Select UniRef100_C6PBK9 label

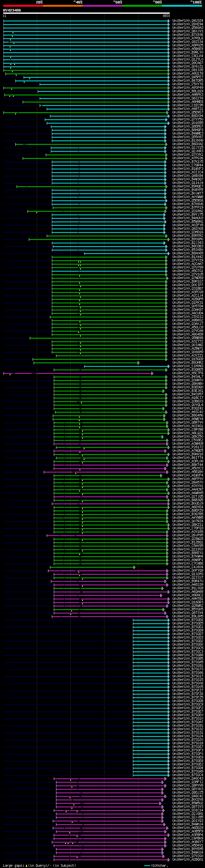[187, 838]
